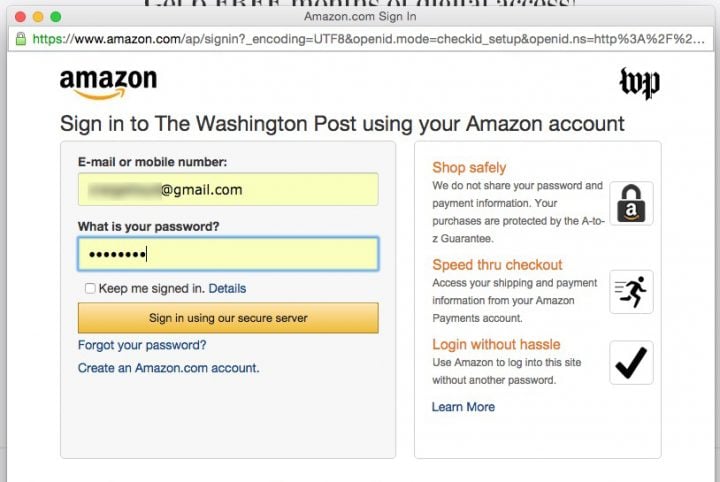
Task: Sign in using our secure server
Action: point(228,318)
